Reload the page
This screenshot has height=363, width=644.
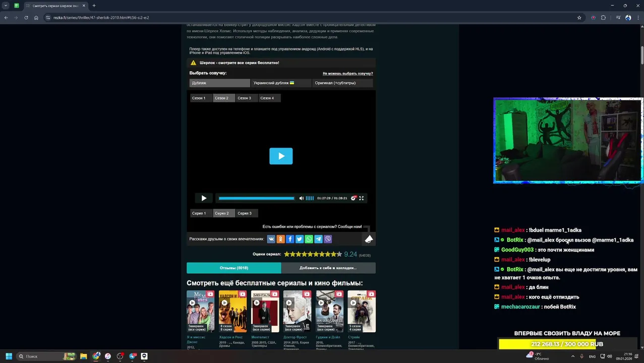pos(26,18)
